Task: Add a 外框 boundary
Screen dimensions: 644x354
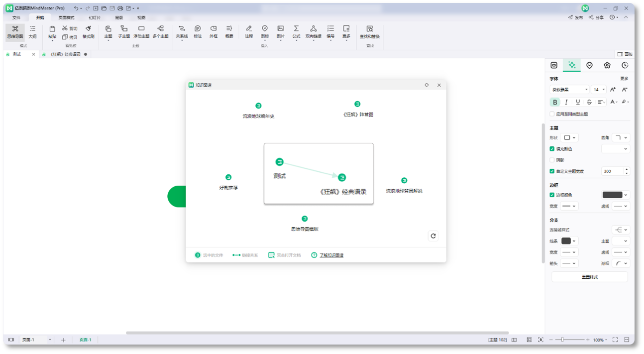Action: pyautogui.click(x=214, y=32)
